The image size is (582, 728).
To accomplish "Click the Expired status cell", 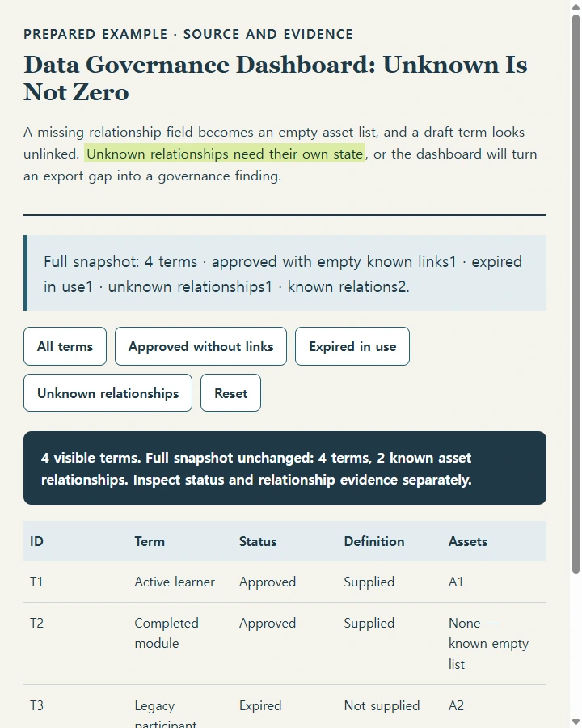I will pyautogui.click(x=285, y=707).
